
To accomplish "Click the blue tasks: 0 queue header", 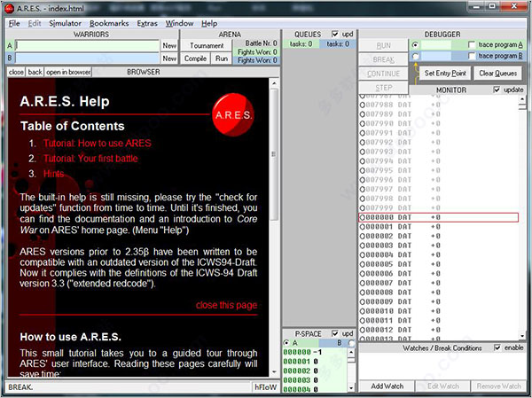I will point(338,44).
